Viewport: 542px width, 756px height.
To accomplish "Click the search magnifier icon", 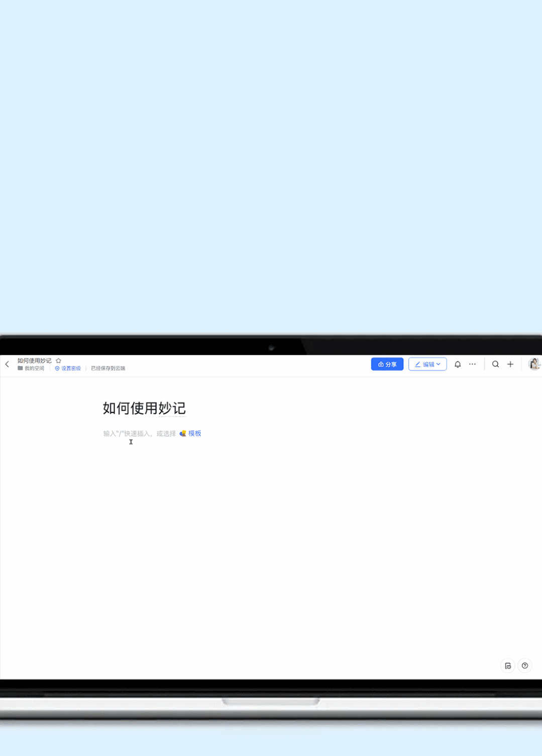I will (495, 364).
